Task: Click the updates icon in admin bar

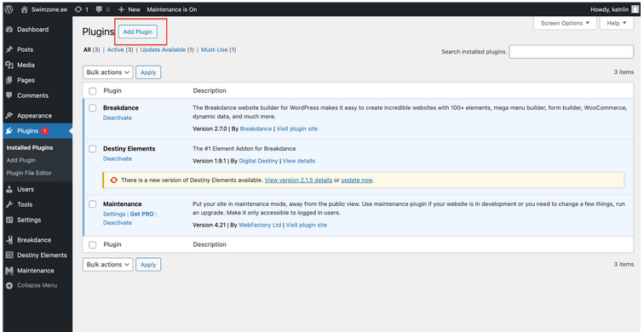Action: click(78, 9)
